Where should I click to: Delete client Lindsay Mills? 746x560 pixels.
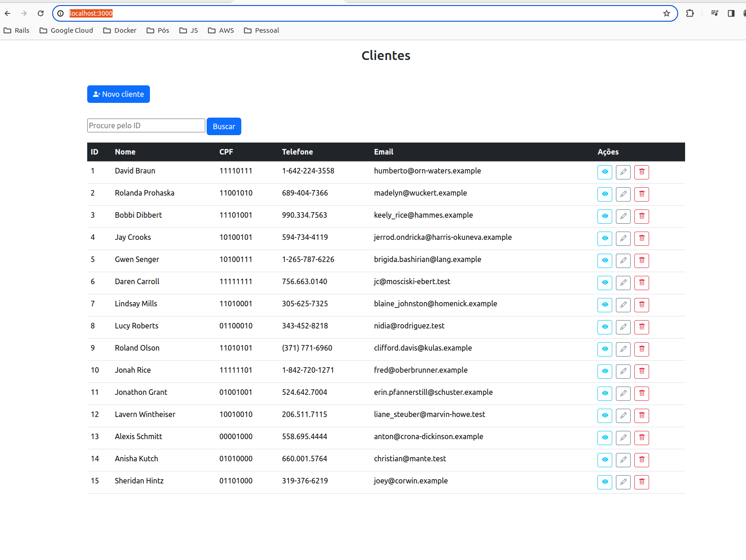(x=641, y=305)
